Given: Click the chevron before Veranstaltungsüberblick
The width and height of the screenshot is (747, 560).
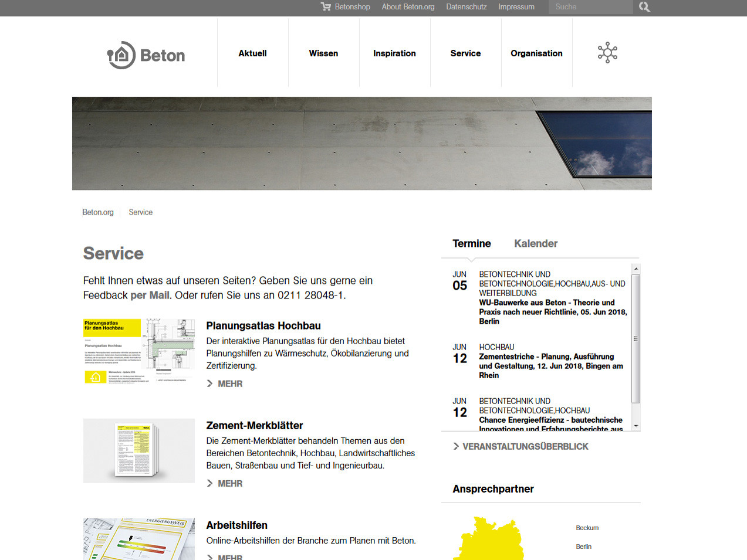Looking at the screenshot, I should click(x=456, y=446).
